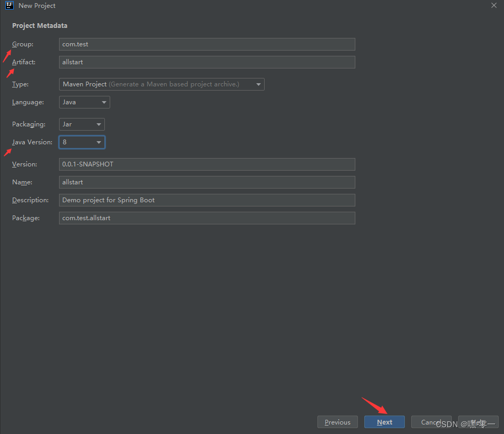Click the Type label
Image resolution: width=504 pixels, height=434 pixels.
20,84
